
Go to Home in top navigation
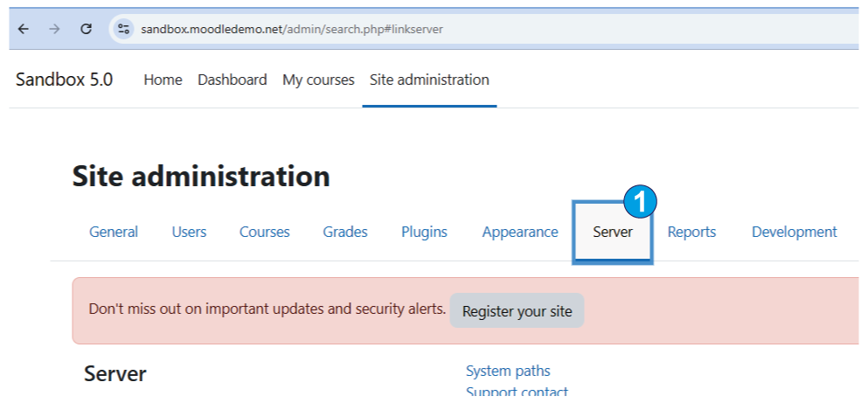point(163,80)
